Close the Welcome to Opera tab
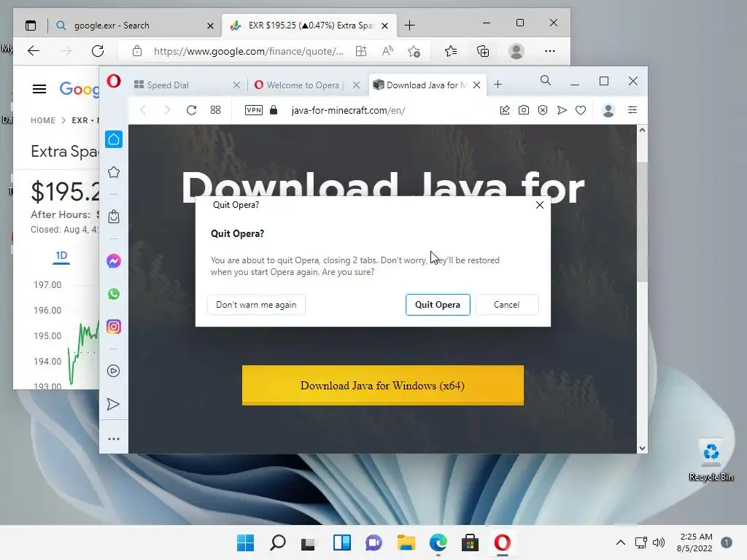 point(356,85)
